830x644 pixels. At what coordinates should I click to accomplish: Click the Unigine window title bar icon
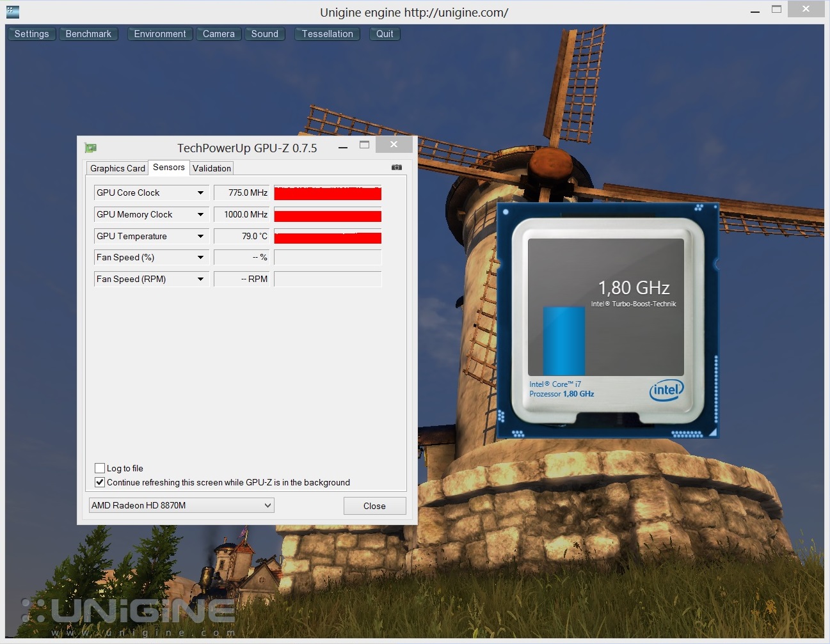[x=12, y=12]
